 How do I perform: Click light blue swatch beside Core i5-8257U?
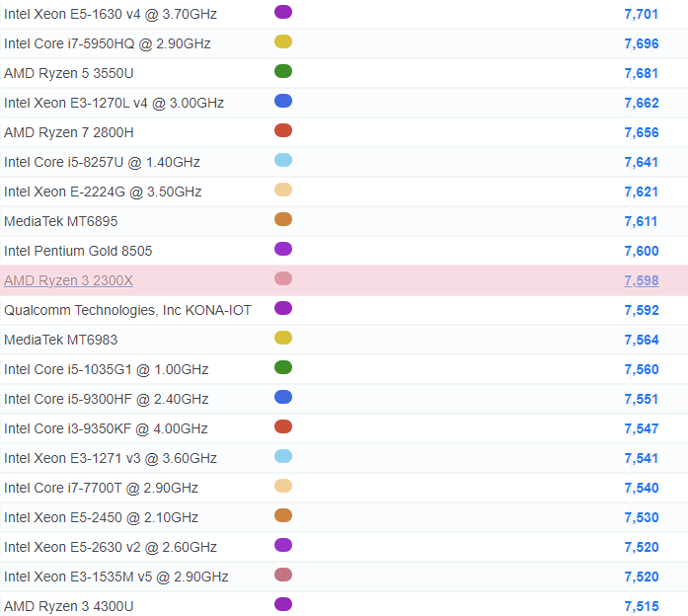283,160
